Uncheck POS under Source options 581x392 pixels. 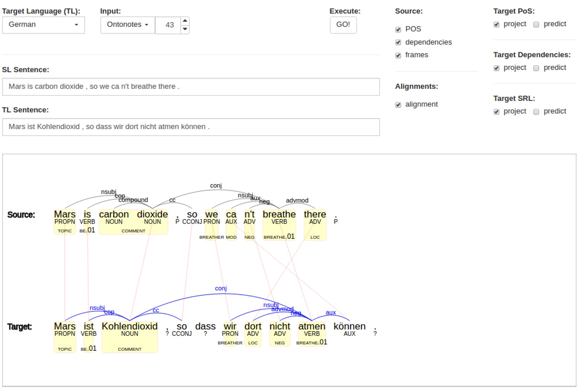(398, 29)
